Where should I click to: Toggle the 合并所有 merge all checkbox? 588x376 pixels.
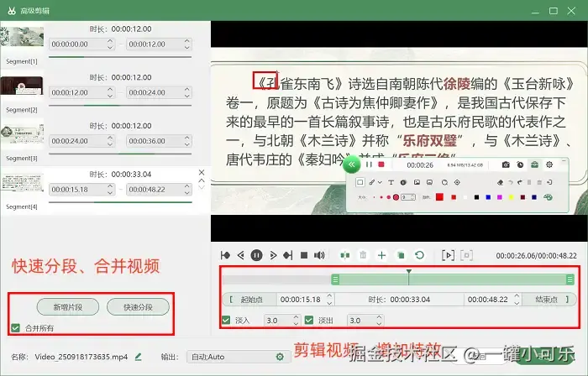point(15,328)
